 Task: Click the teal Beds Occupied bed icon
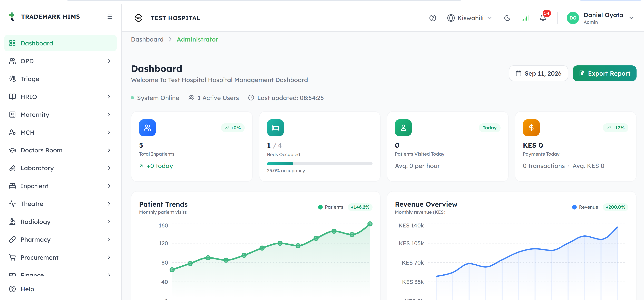275,128
